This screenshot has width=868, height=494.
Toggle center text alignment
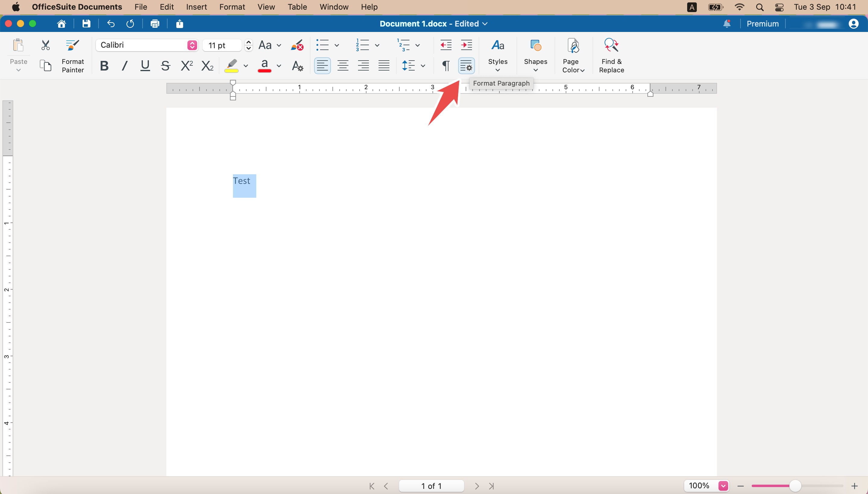pos(343,65)
